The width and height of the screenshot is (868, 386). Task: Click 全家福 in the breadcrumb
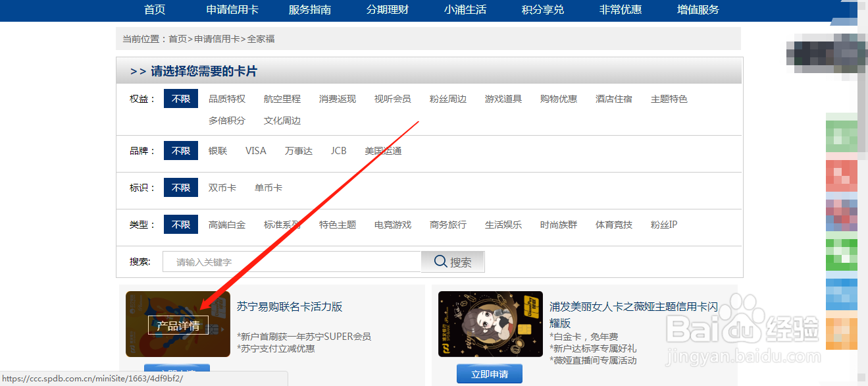pos(261,39)
